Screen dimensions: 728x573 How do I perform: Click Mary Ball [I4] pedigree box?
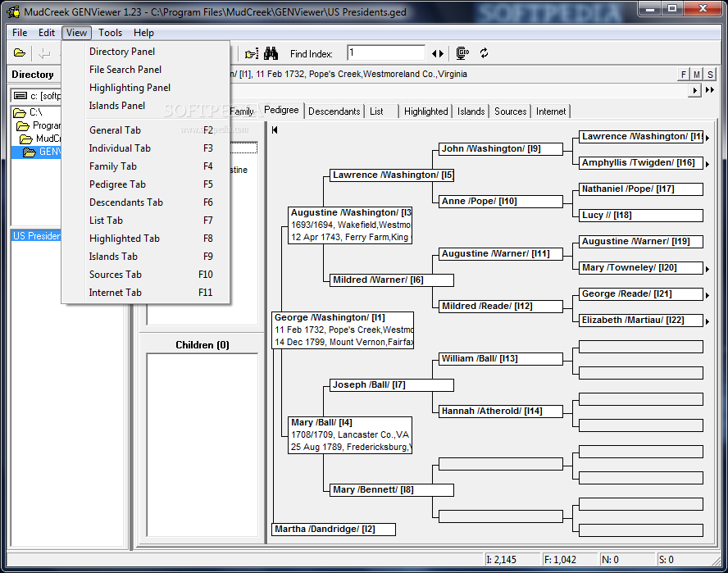[350, 435]
